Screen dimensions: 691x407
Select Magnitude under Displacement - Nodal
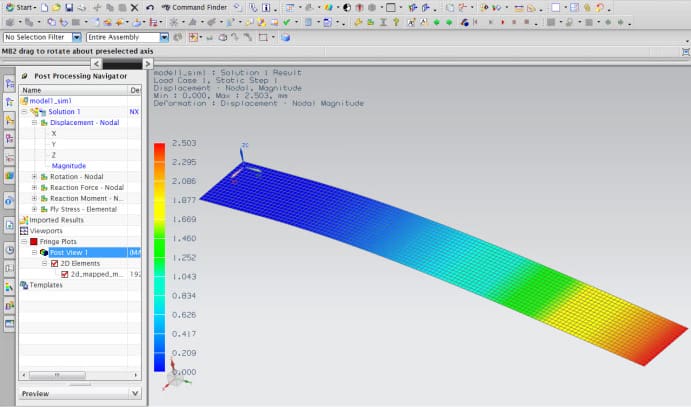click(68, 165)
